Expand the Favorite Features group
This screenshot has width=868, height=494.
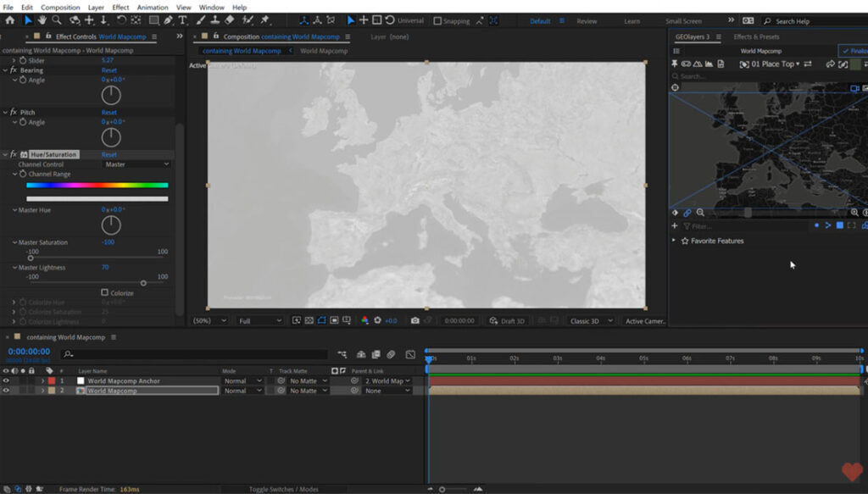coord(674,241)
